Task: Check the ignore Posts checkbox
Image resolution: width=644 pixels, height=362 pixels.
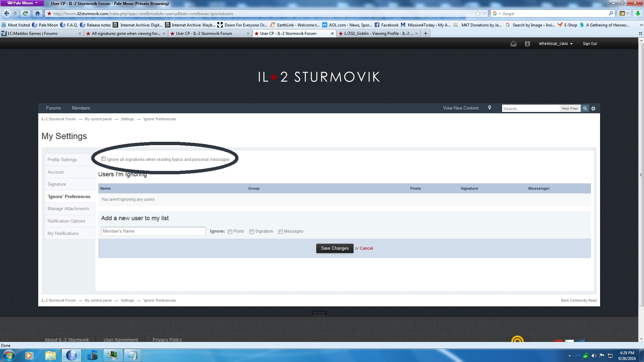Action: coord(230,232)
